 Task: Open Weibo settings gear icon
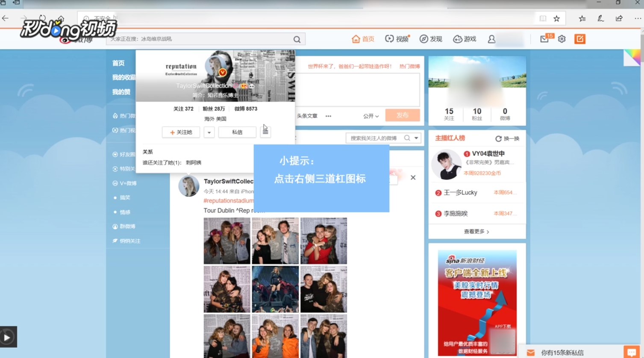tap(562, 39)
